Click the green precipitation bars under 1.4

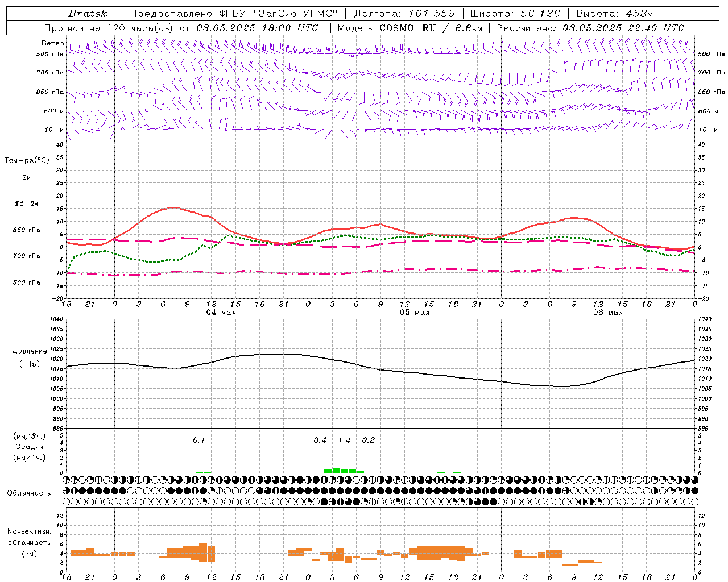(344, 471)
